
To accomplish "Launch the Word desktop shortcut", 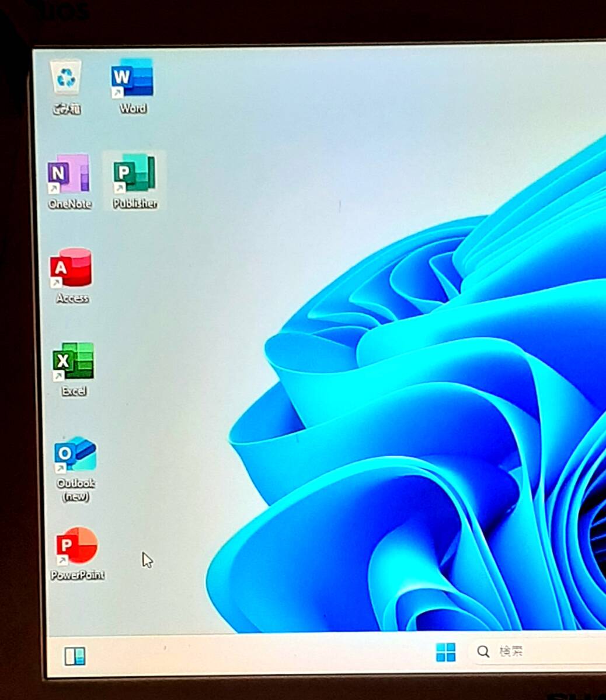I will (133, 86).
